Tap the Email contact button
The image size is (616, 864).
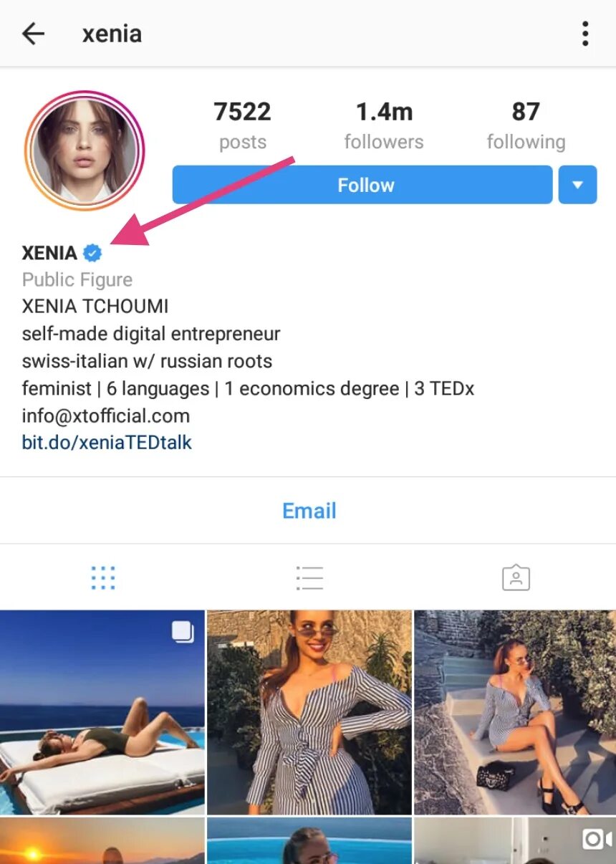coord(309,511)
